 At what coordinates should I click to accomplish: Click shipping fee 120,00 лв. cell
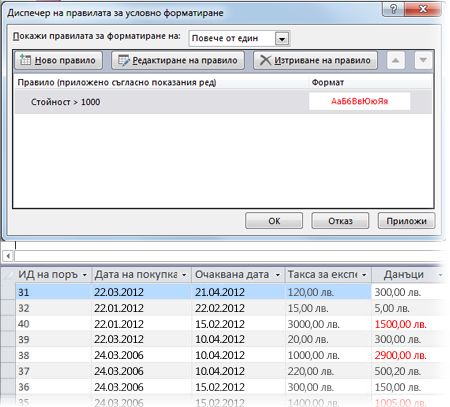[x=328, y=292]
